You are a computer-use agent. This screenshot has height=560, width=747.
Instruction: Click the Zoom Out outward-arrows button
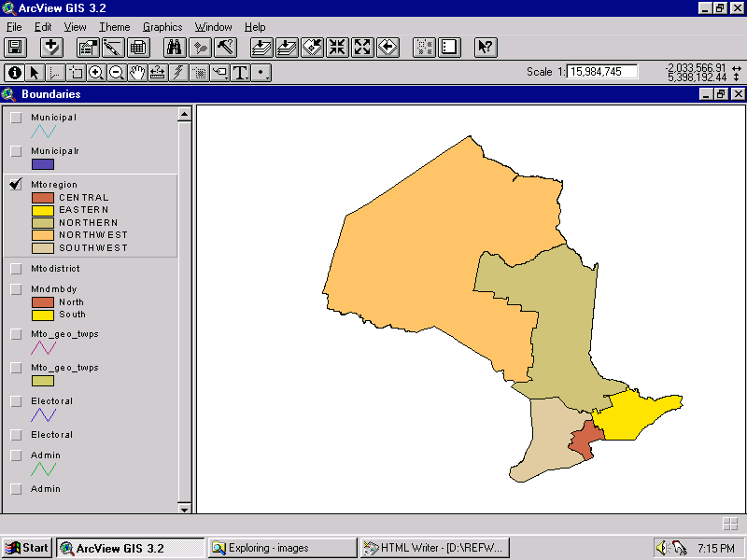pyautogui.click(x=362, y=48)
